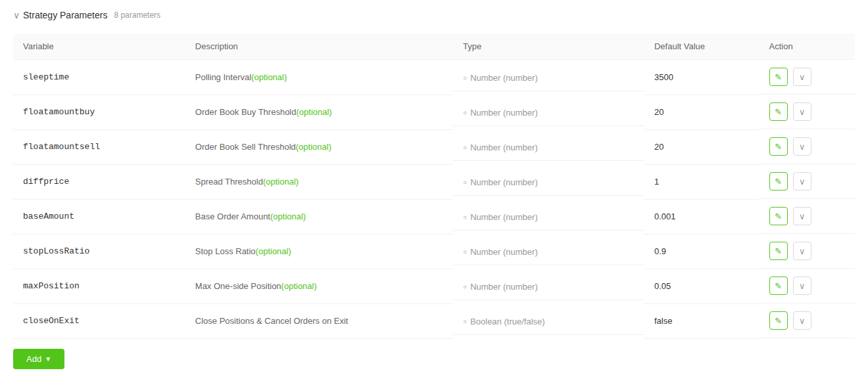Click the stopLossRatio variable name
Screen dimensions: 868x379
pos(56,251)
